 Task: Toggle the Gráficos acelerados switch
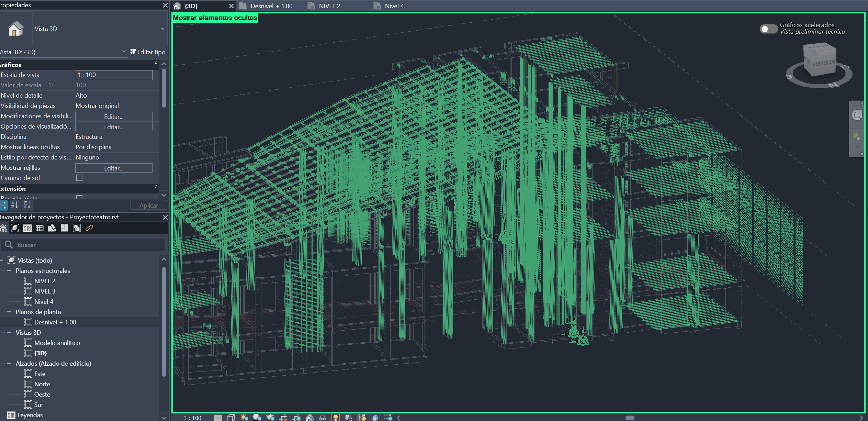(x=768, y=29)
